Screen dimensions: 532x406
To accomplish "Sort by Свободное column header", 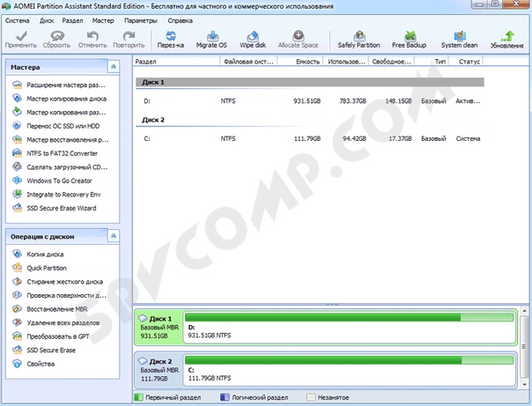I will (392, 62).
